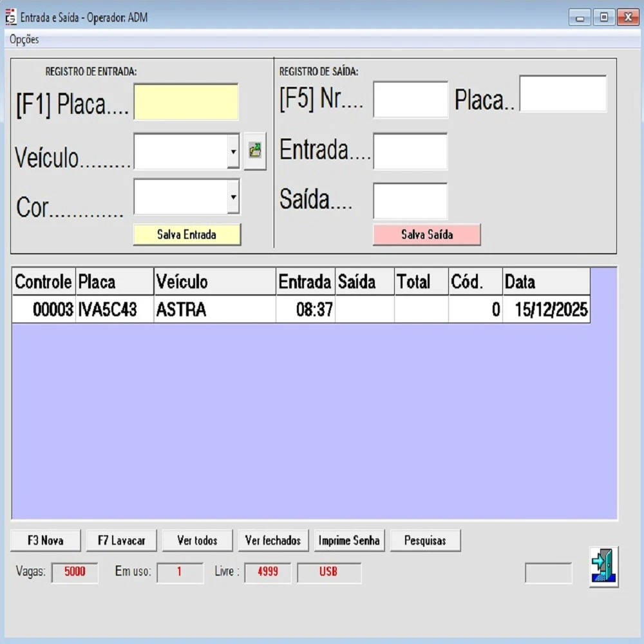This screenshot has width=644, height=644.
Task: Click the vehicle lookup icon beside Veículo
Action: point(255,151)
